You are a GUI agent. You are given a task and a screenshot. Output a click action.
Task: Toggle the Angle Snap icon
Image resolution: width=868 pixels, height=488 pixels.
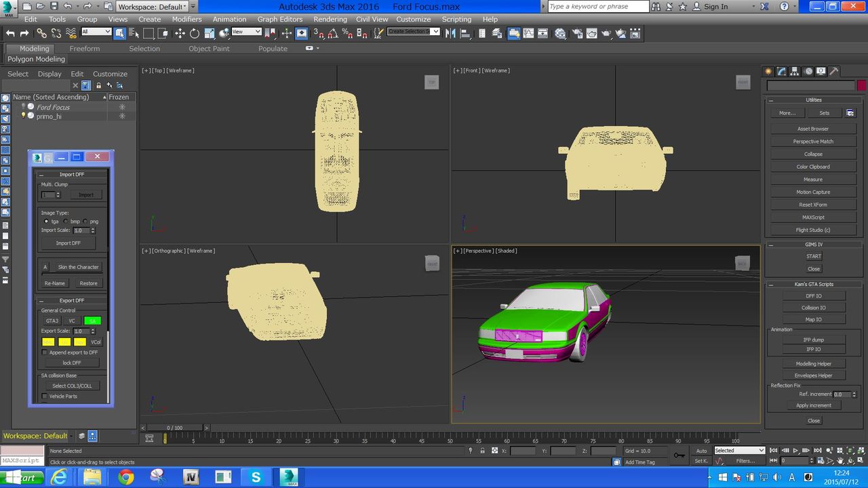pos(332,33)
